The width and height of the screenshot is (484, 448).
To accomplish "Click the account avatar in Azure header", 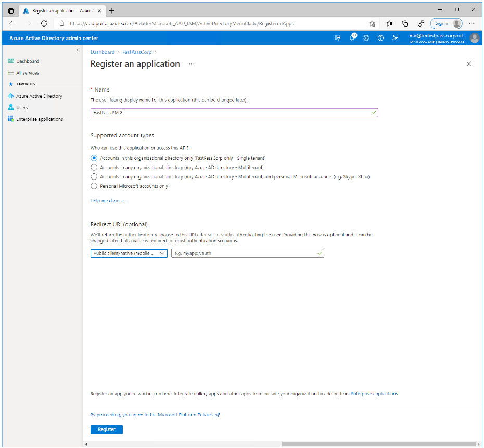I will [x=475, y=38].
